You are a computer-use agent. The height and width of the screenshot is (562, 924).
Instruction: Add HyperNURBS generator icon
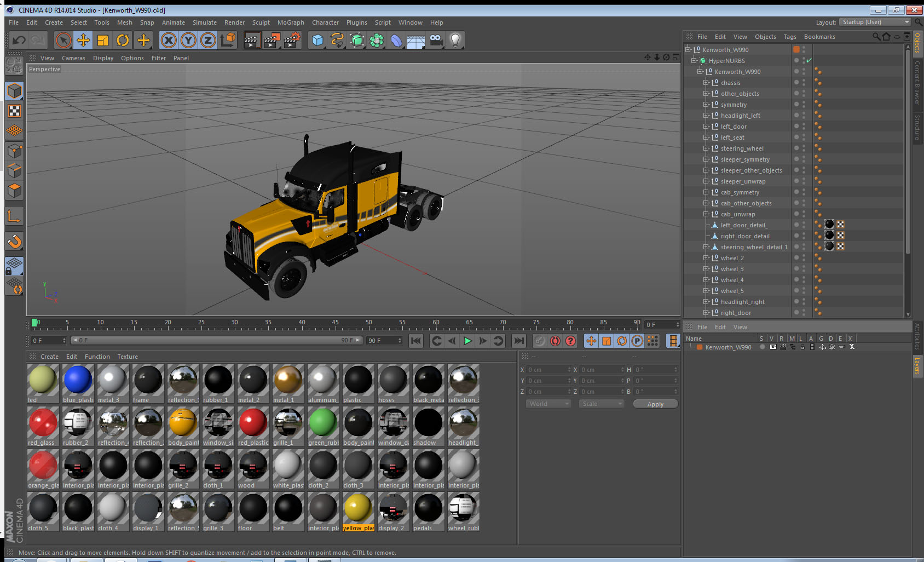[357, 40]
